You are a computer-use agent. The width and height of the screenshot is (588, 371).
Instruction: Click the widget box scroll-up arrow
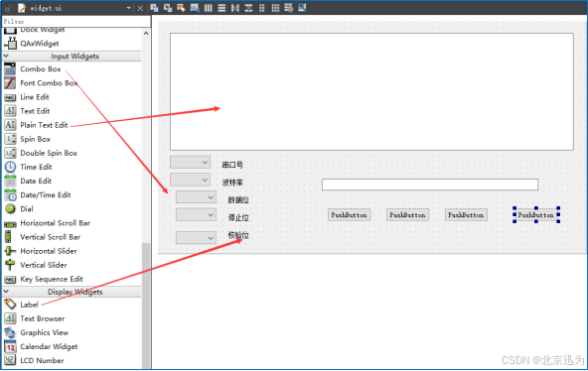(x=146, y=34)
